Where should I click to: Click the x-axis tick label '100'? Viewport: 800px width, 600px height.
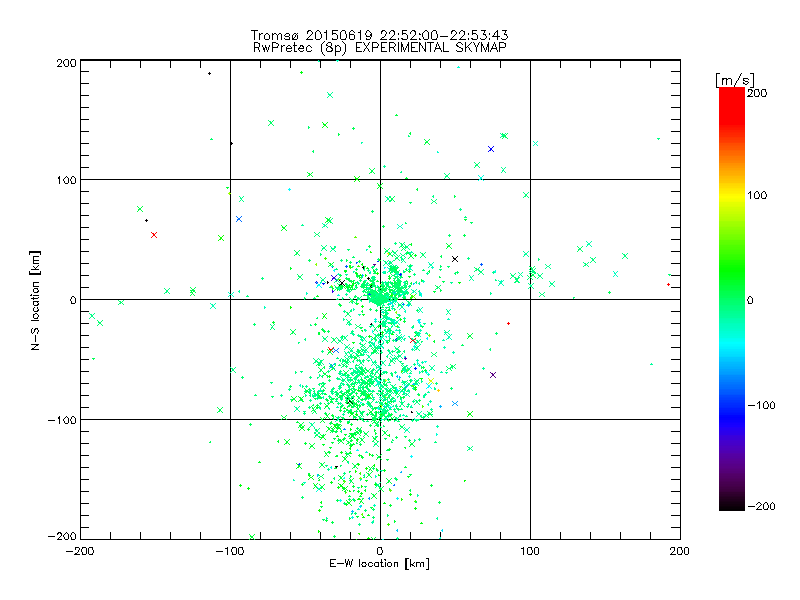pyautogui.click(x=530, y=551)
